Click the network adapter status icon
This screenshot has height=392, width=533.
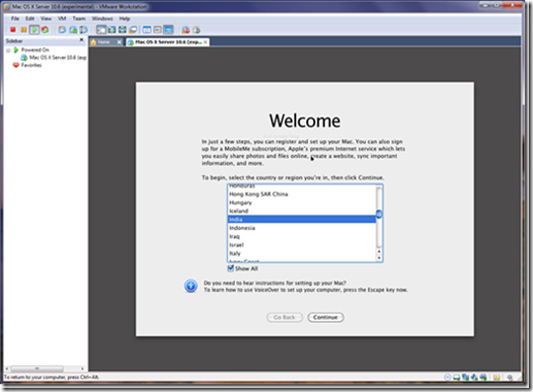pos(465,377)
